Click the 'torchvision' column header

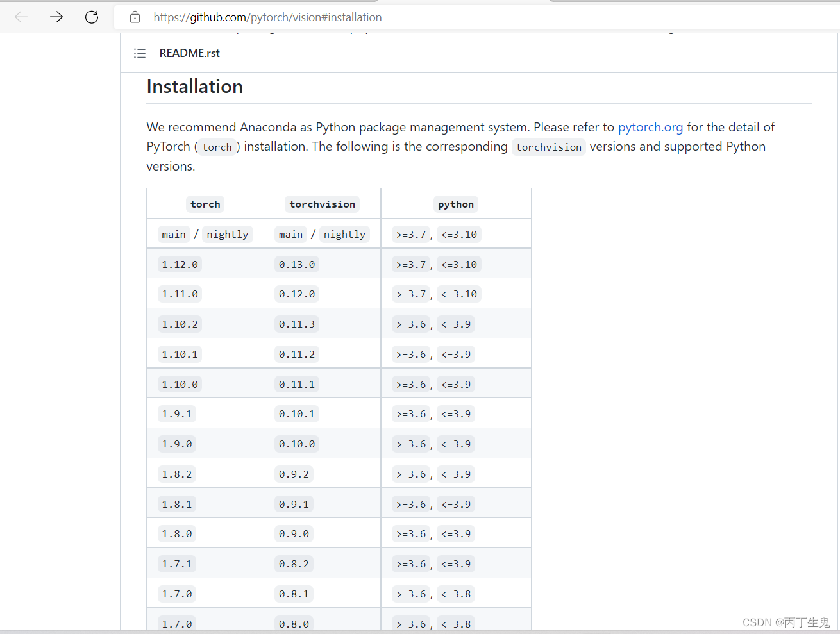click(322, 204)
